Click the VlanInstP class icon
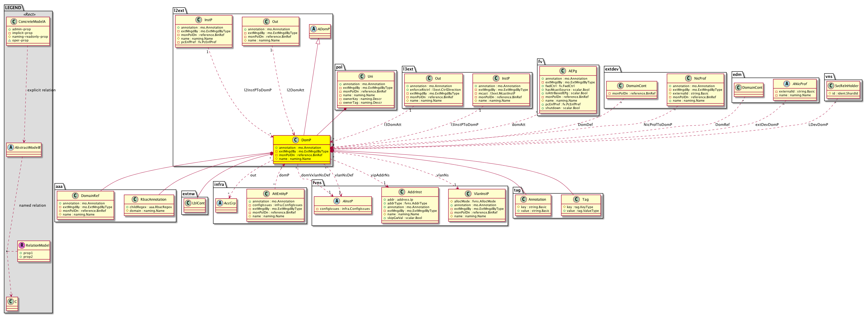 (x=468, y=194)
